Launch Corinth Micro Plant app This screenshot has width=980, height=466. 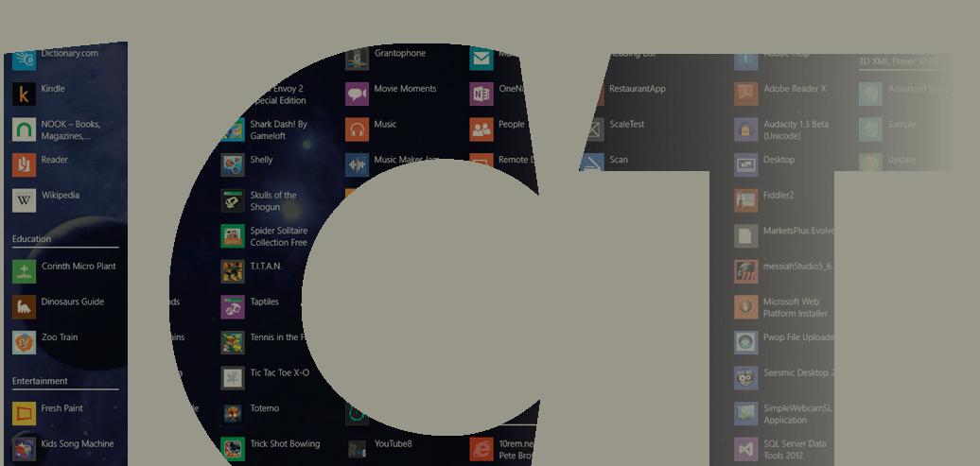24,271
